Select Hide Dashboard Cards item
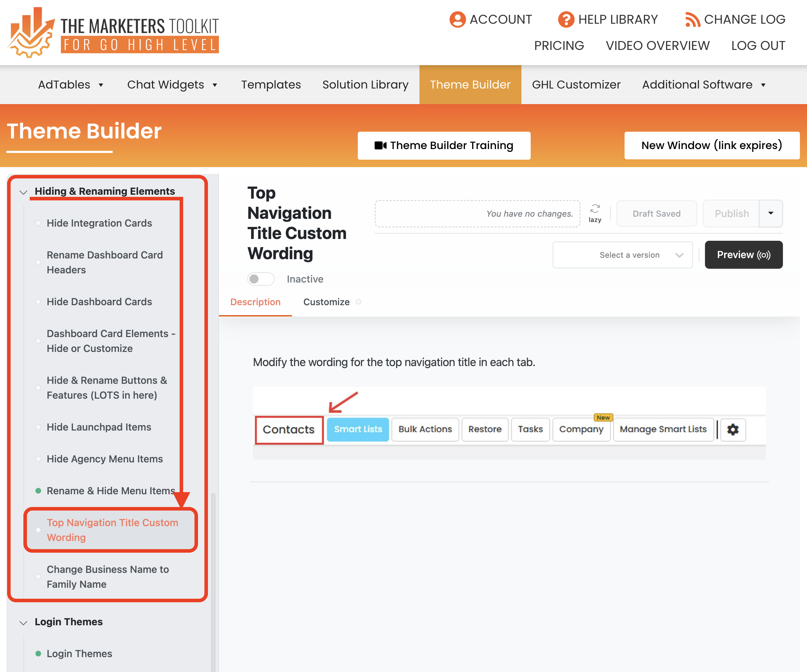 coord(99,302)
